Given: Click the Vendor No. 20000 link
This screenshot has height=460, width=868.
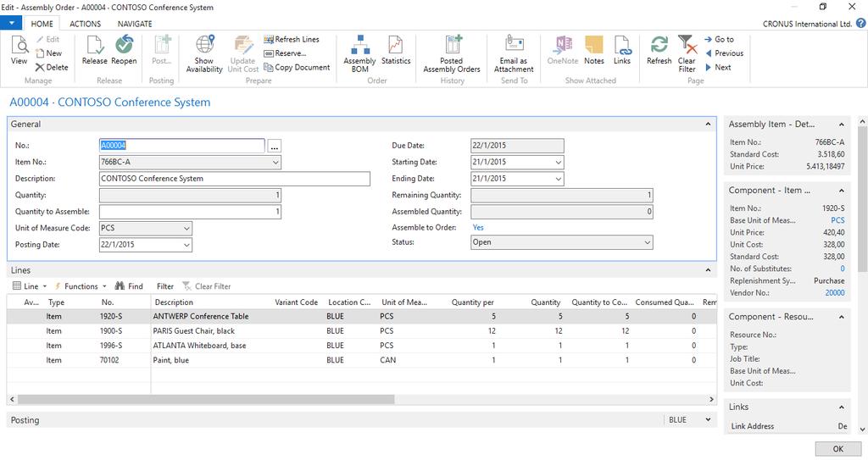Looking at the screenshot, I should point(835,293).
